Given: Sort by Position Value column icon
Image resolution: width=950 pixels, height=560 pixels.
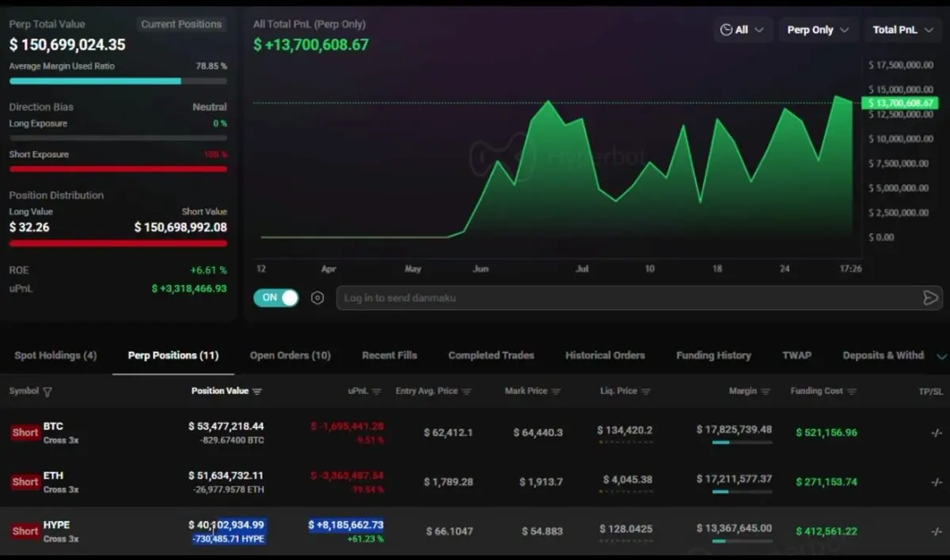Looking at the screenshot, I should pyautogui.click(x=257, y=392).
